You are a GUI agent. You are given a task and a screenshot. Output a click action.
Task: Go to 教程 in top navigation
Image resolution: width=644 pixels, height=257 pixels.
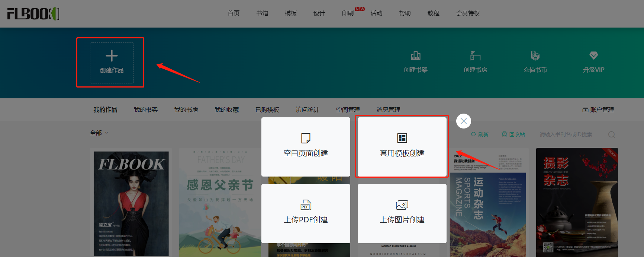(434, 13)
